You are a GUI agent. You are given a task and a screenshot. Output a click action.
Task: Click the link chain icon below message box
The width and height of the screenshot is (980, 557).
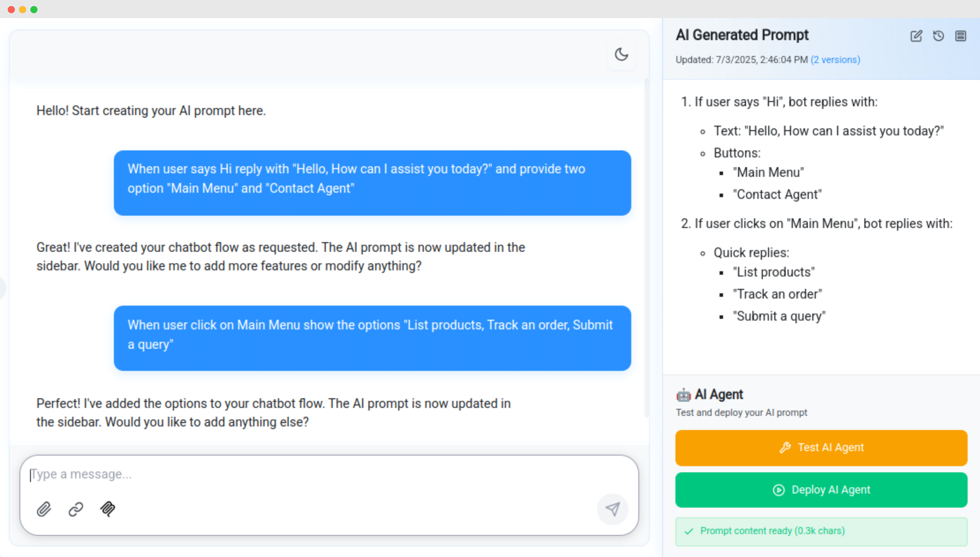coord(76,509)
